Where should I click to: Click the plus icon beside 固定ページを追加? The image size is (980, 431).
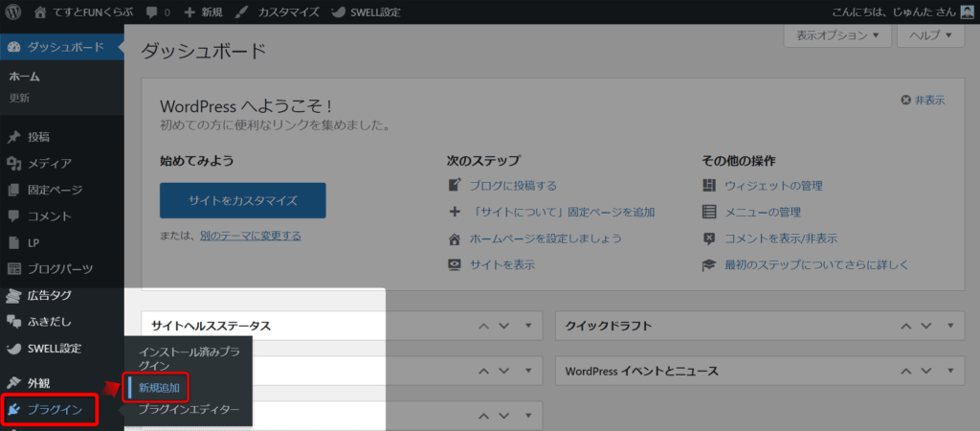tap(455, 212)
